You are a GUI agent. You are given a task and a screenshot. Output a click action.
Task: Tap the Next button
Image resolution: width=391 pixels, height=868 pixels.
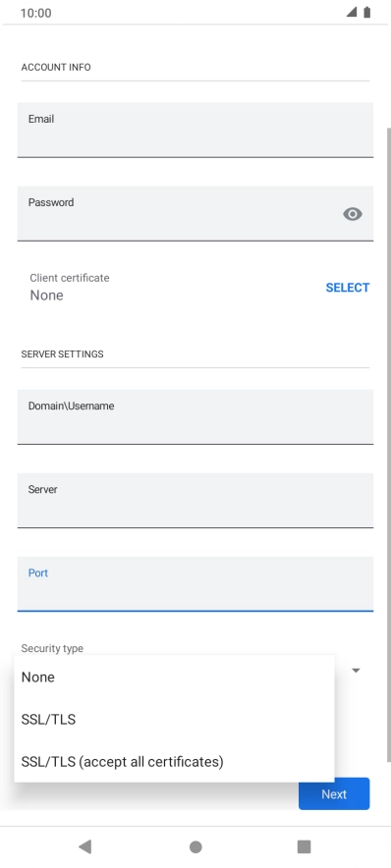(x=334, y=793)
